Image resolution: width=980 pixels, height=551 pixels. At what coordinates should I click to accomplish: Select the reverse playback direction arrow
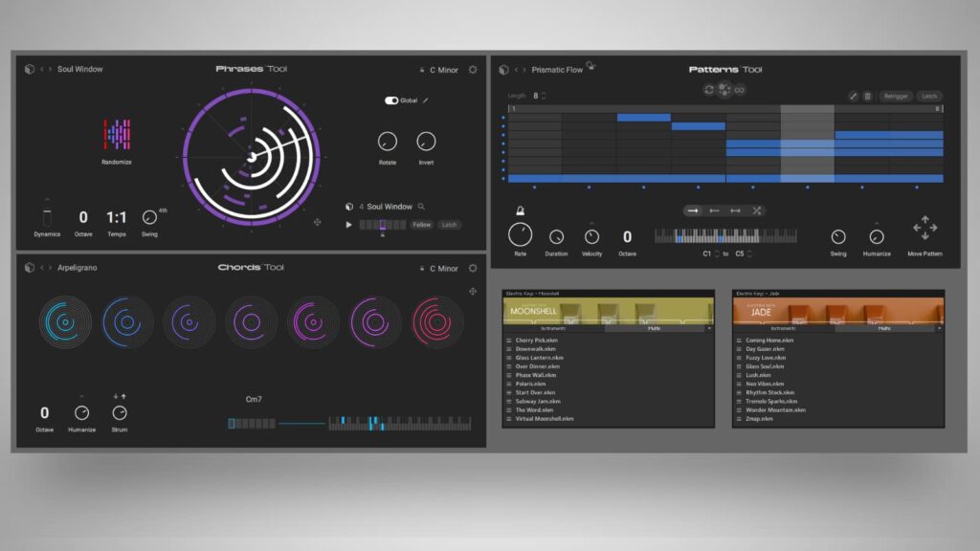pyautogui.click(x=715, y=210)
